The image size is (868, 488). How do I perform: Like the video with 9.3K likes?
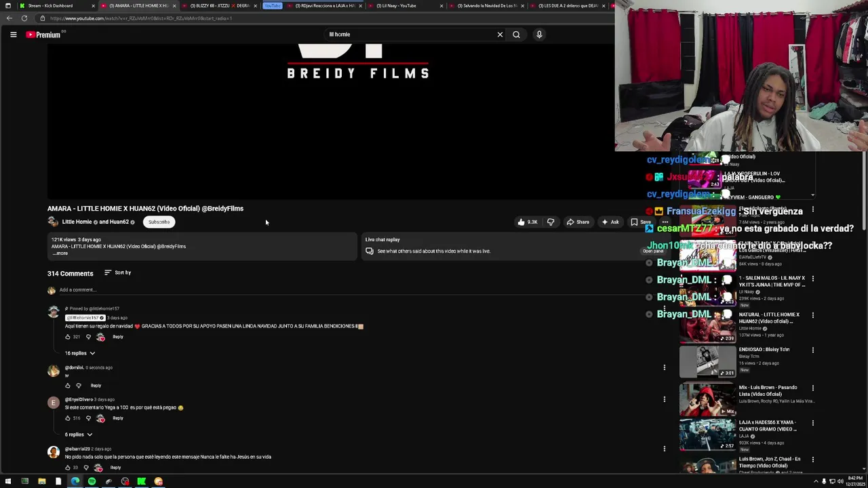(527, 222)
